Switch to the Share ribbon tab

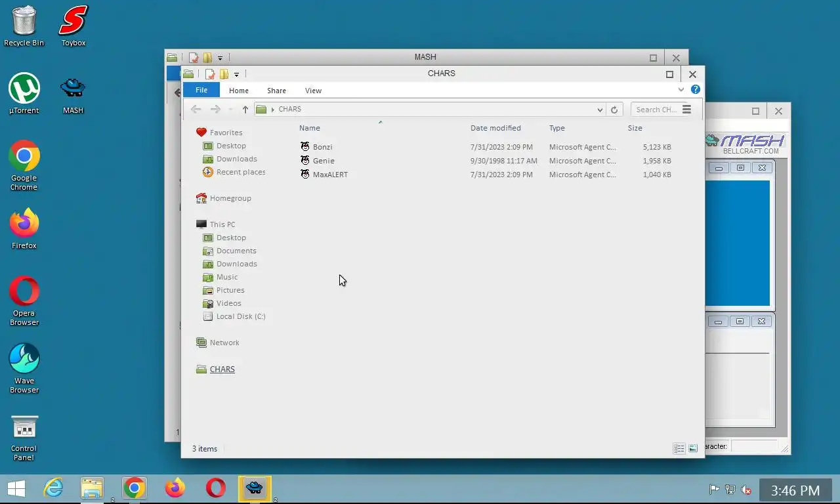click(276, 91)
